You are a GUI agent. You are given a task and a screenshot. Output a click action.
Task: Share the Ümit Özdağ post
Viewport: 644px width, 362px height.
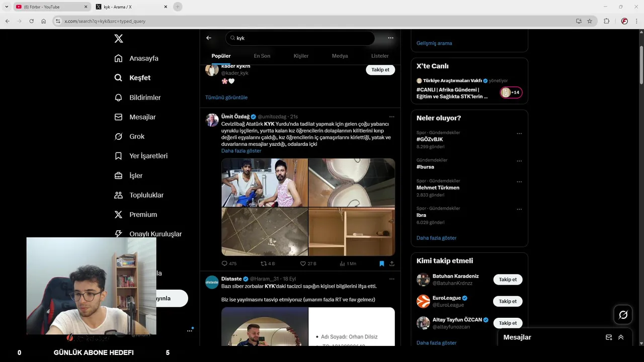[392, 263]
